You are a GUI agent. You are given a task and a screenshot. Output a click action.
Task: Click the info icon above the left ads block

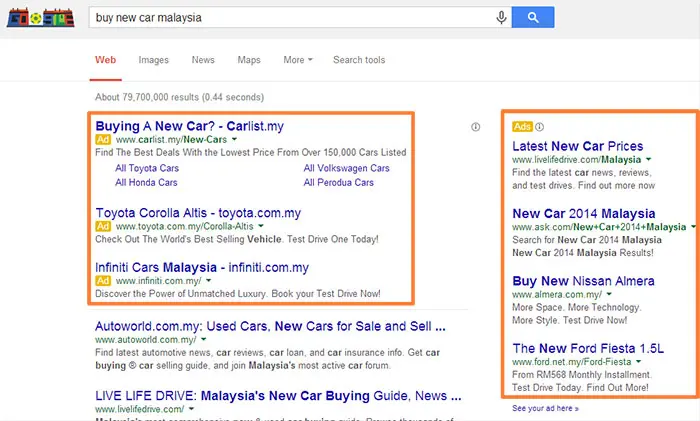(475, 127)
